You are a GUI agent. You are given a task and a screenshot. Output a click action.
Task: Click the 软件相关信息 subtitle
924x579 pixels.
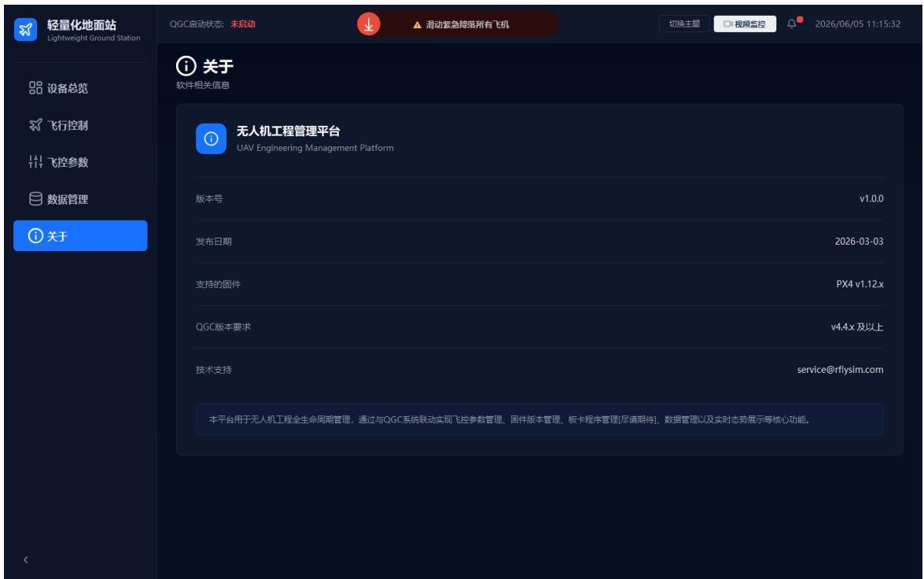coord(203,85)
